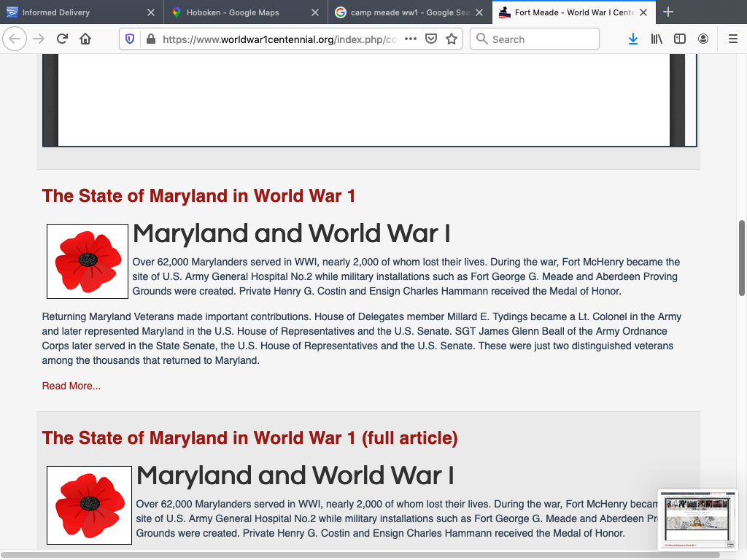Image resolution: width=747 pixels, height=560 pixels.
Task: Click the browser back arrow button
Action: [x=15, y=39]
